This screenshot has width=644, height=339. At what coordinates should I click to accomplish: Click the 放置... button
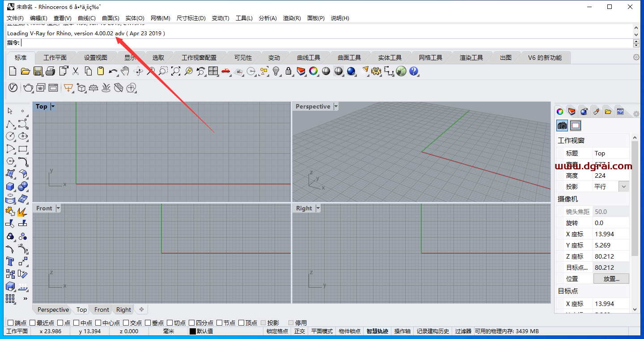(611, 279)
